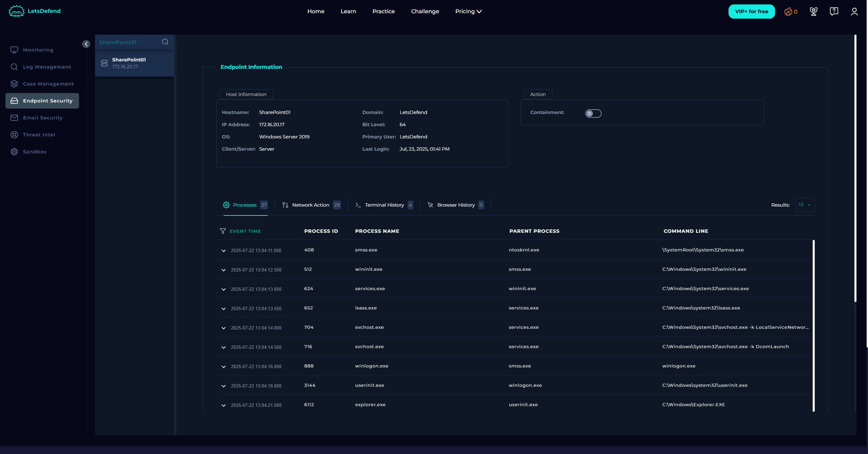Expand the userinit.exe process row

point(224,386)
